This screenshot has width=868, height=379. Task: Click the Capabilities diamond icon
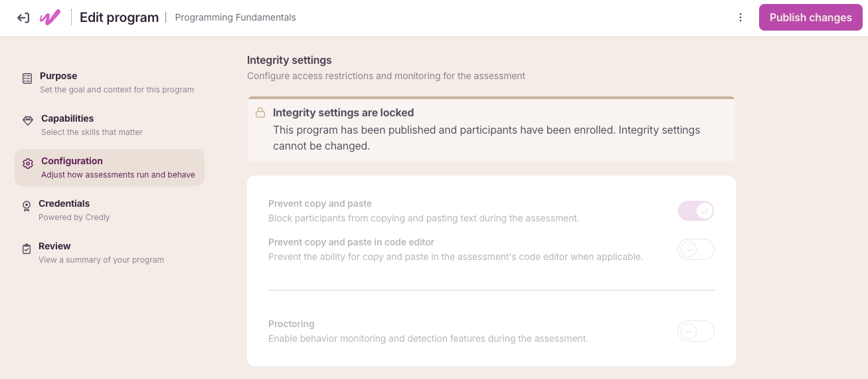tap(28, 121)
